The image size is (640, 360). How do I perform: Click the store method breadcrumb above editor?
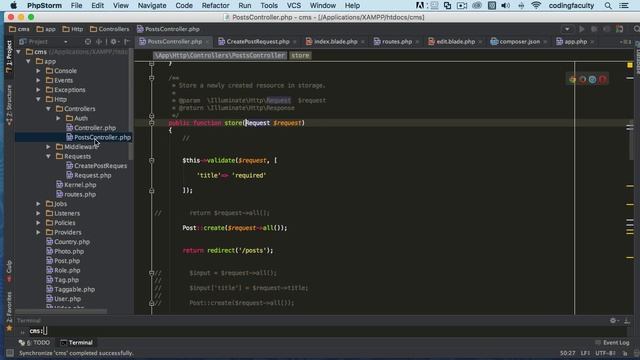click(x=300, y=56)
